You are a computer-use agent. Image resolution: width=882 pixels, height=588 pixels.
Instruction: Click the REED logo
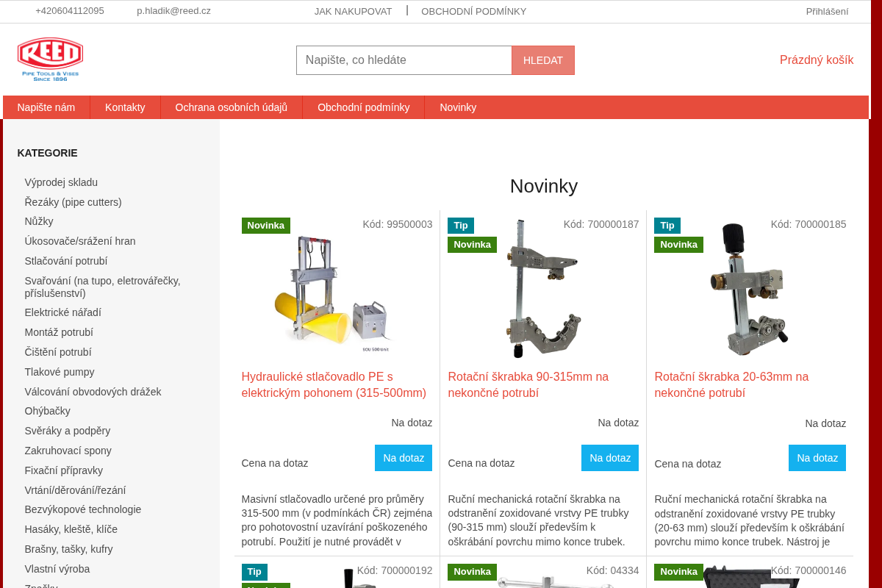pos(50,59)
